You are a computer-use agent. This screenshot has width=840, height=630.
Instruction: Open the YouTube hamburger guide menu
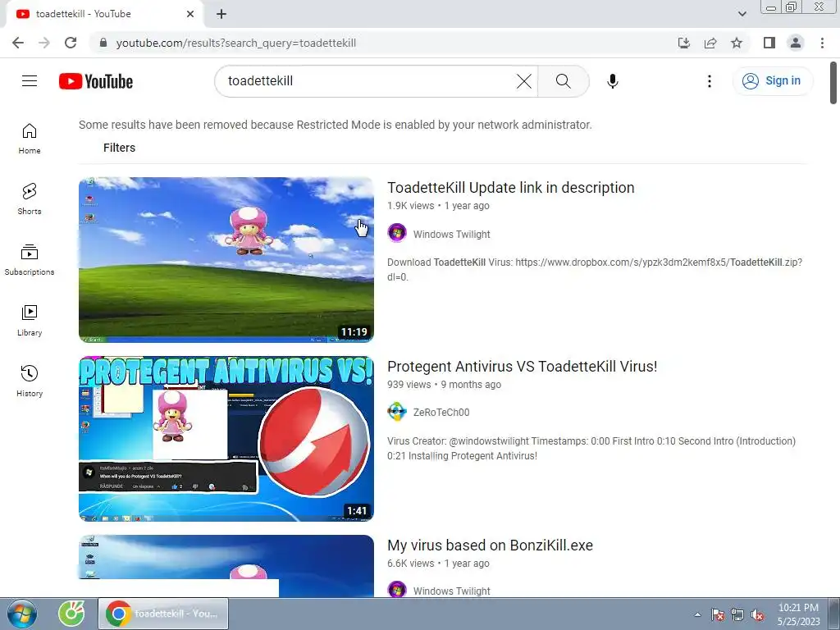click(x=30, y=81)
